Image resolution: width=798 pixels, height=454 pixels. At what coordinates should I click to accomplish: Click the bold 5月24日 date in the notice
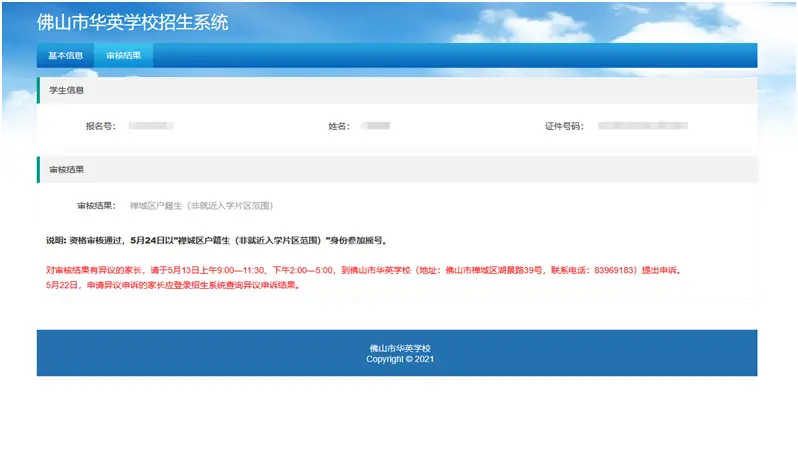point(147,241)
